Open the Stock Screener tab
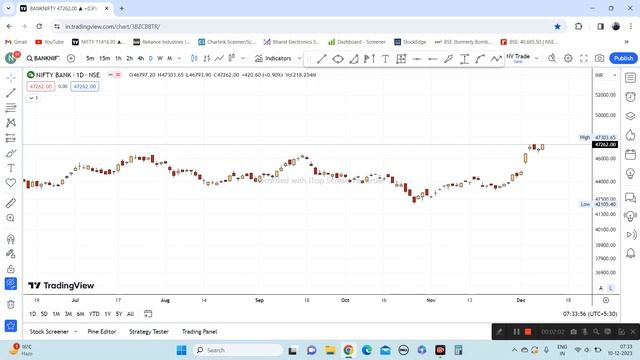 pos(49,332)
